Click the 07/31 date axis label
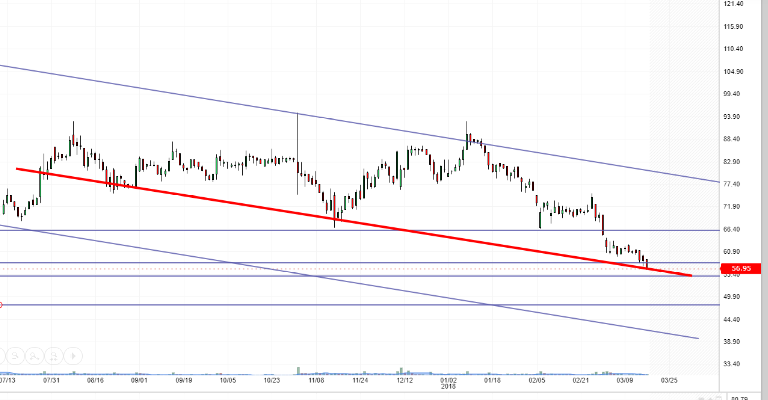Screen dimensions: 768x400 51,380
